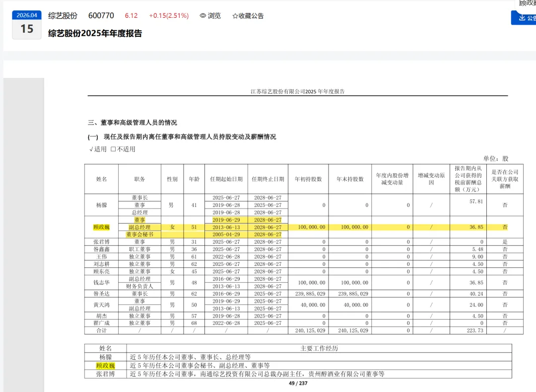Click the star icon to 收藏公告
This screenshot has width=536, height=392.
[235, 16]
